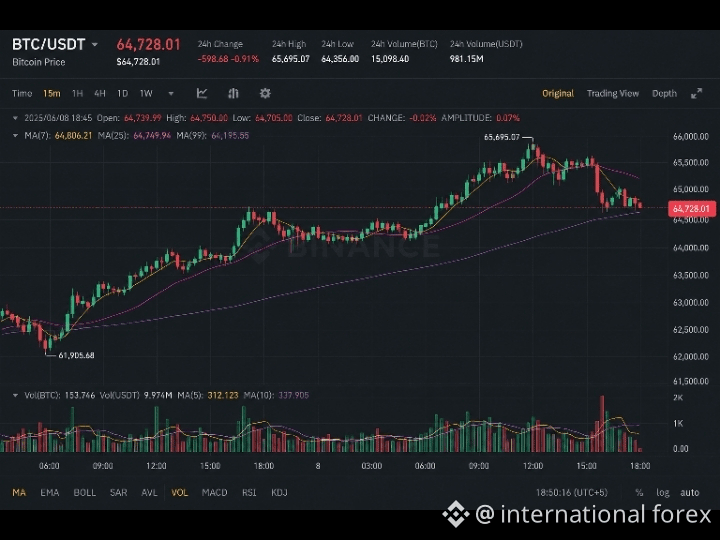Switch to 15m timeframe

tap(51, 93)
